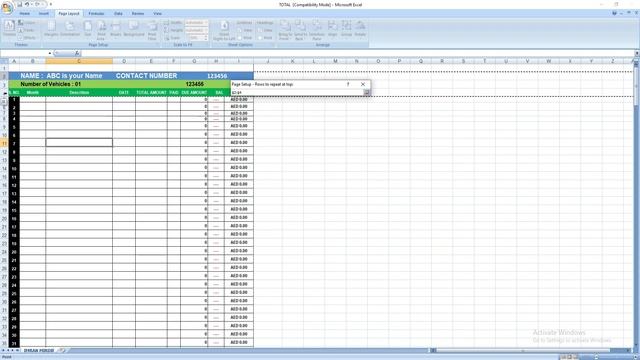This screenshot has height=360, width=640.
Task: Open the Office button menu
Action: (x=7, y=7)
